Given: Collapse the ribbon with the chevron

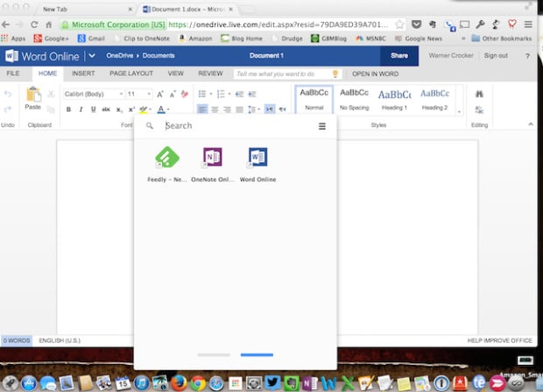Looking at the screenshot, I should (x=531, y=124).
